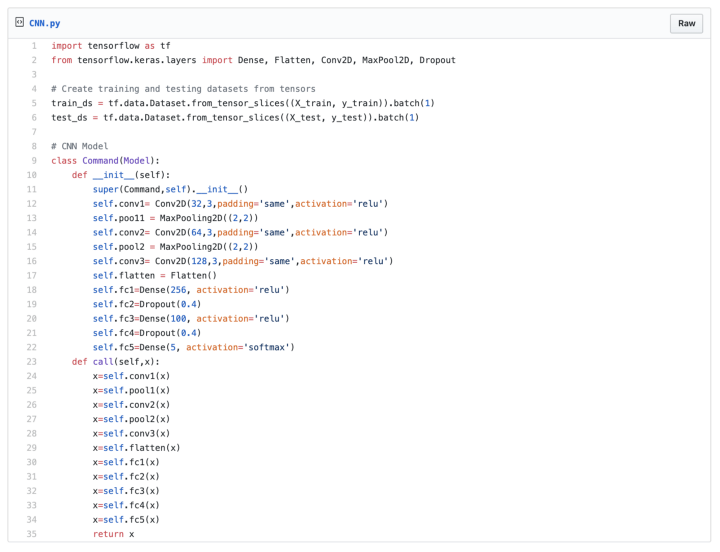The width and height of the screenshot is (720, 552).
Task: Select line number 29
Action: [32, 448]
